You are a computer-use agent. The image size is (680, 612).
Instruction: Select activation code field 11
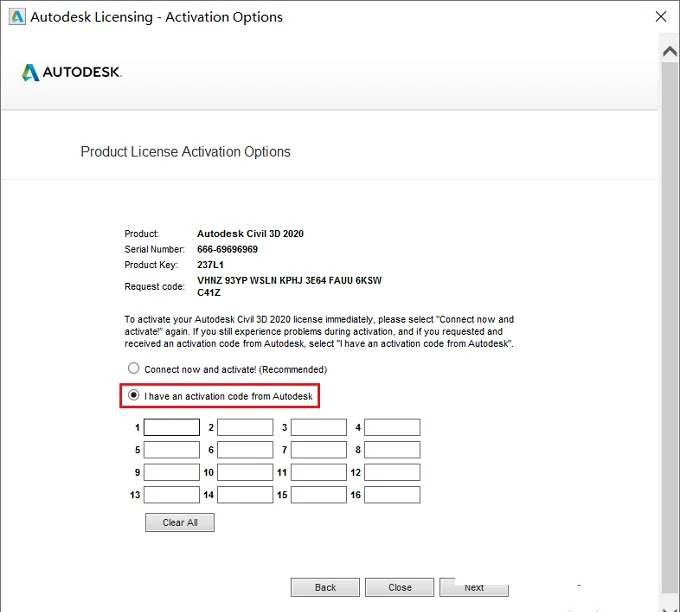319,472
